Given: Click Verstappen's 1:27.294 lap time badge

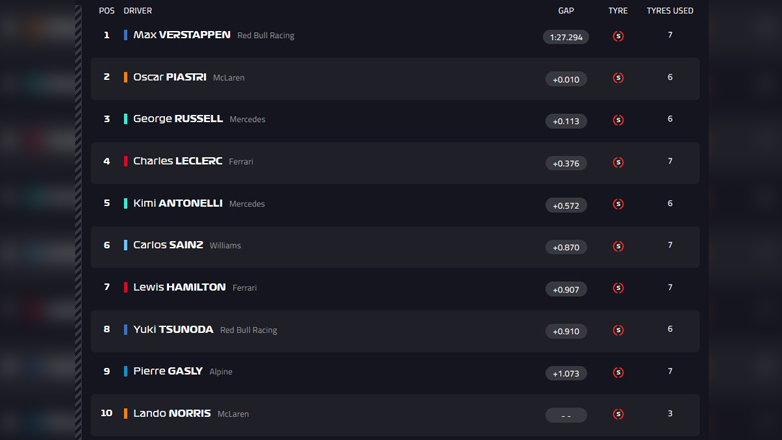Looking at the screenshot, I should pyautogui.click(x=566, y=37).
